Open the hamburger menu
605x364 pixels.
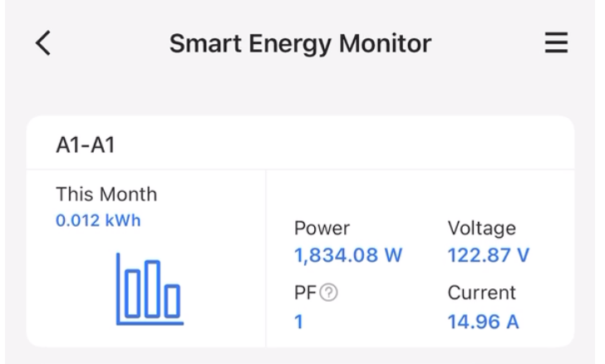[x=556, y=44]
